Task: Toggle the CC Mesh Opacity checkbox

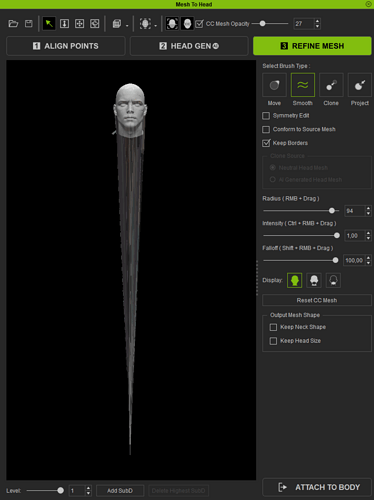Action: (199, 24)
